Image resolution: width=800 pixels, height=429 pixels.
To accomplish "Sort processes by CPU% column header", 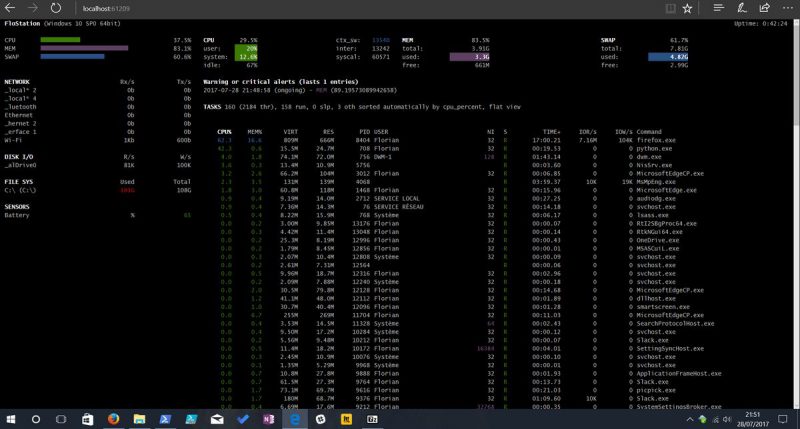I will (224, 132).
